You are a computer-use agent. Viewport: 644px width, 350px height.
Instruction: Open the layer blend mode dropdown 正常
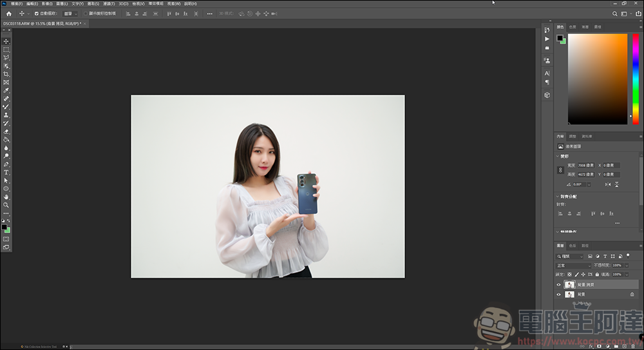[x=573, y=266]
